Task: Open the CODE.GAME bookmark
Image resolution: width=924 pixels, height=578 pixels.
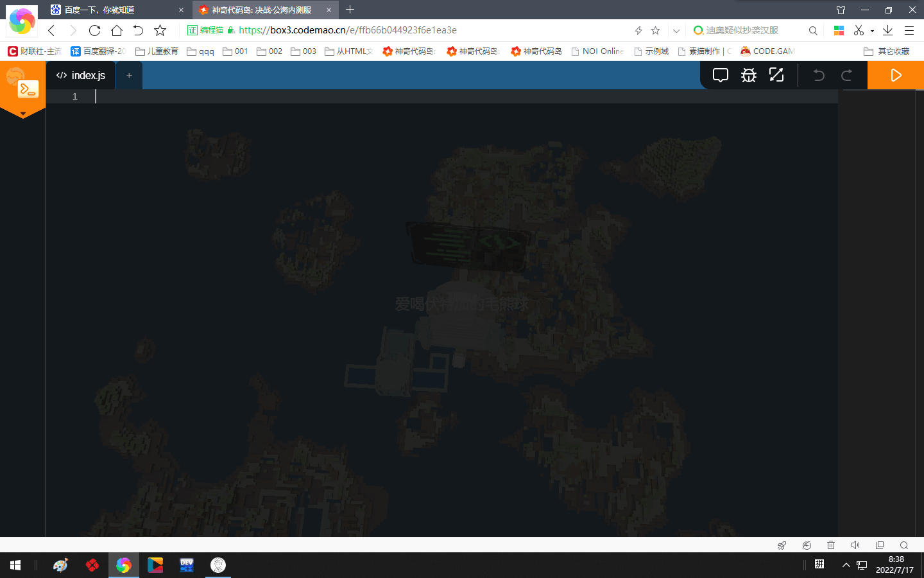Action: click(767, 51)
